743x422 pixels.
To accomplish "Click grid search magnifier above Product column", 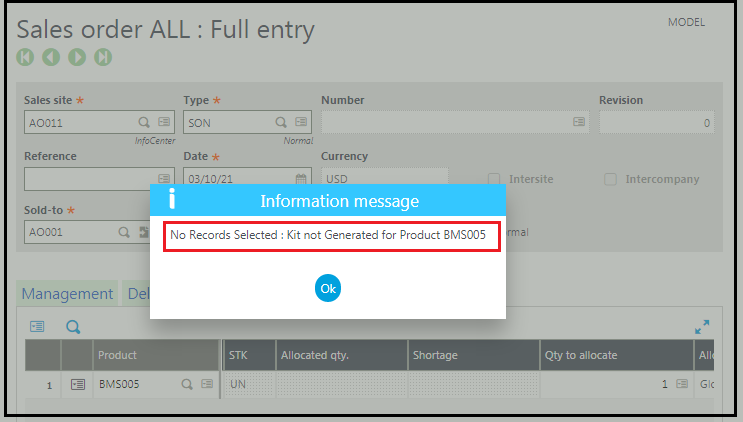I will (73, 327).
